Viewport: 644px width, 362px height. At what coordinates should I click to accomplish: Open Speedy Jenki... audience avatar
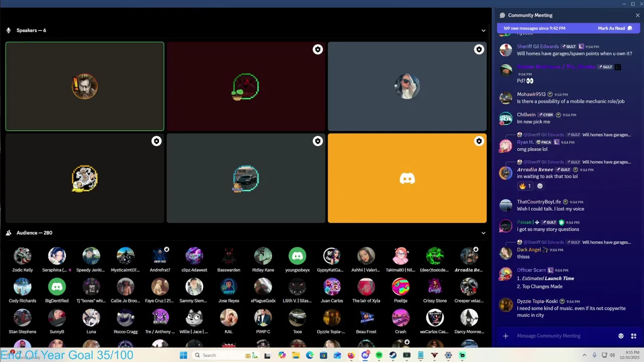(91, 256)
